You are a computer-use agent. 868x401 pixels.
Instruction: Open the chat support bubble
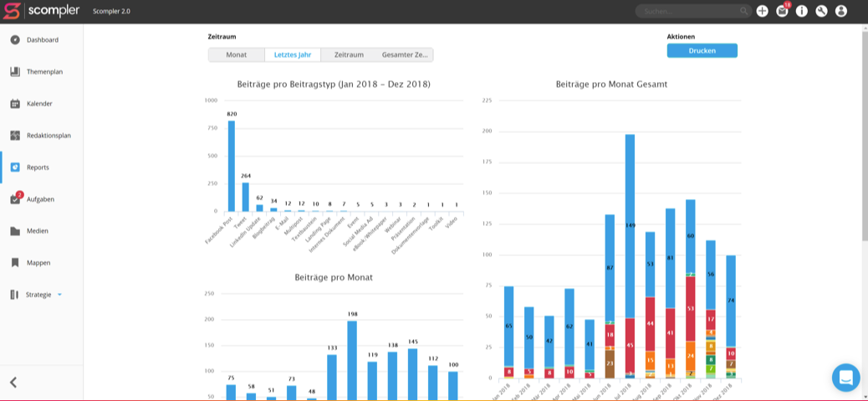click(846, 378)
